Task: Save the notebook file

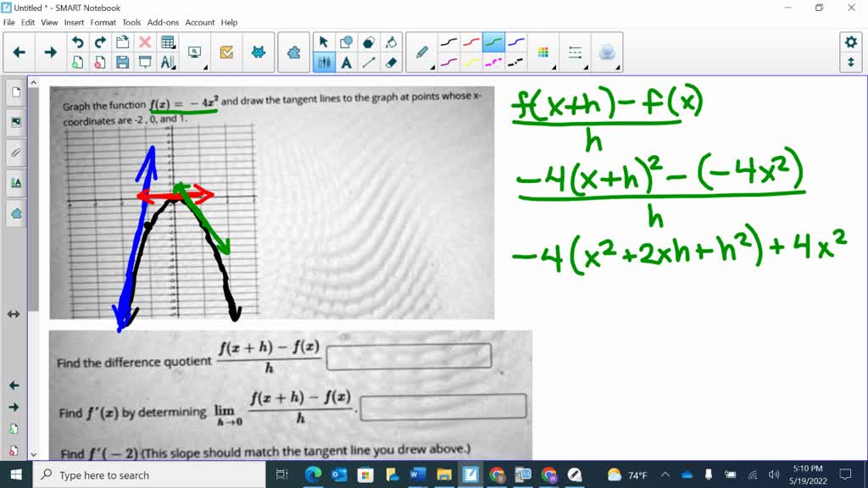Action: (x=123, y=64)
